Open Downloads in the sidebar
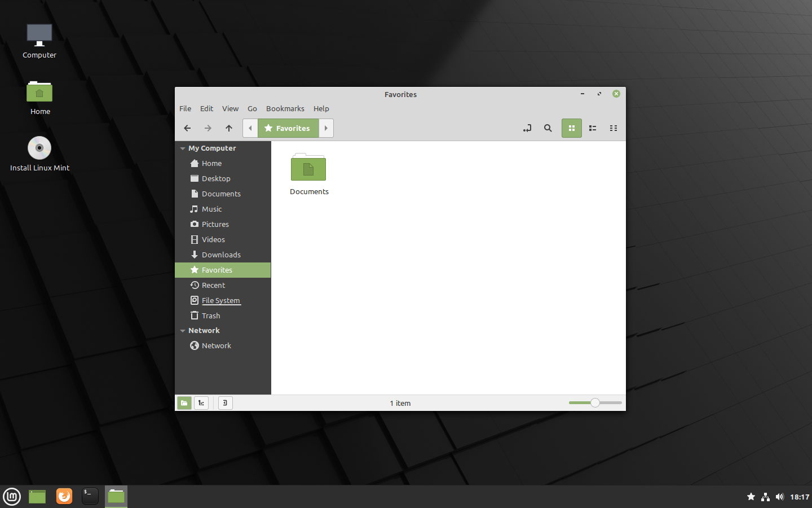Viewport: 812px width, 508px height. coord(223,255)
